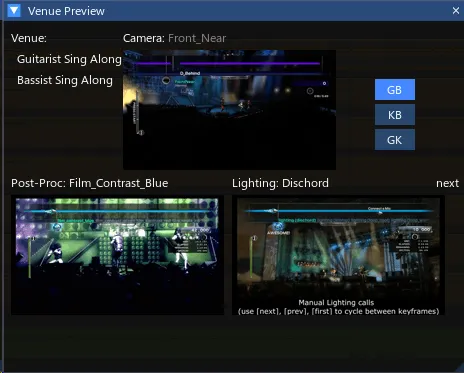Click the Front_Near camera preview thumbnail
The height and width of the screenshot is (373, 464).
(x=229, y=110)
